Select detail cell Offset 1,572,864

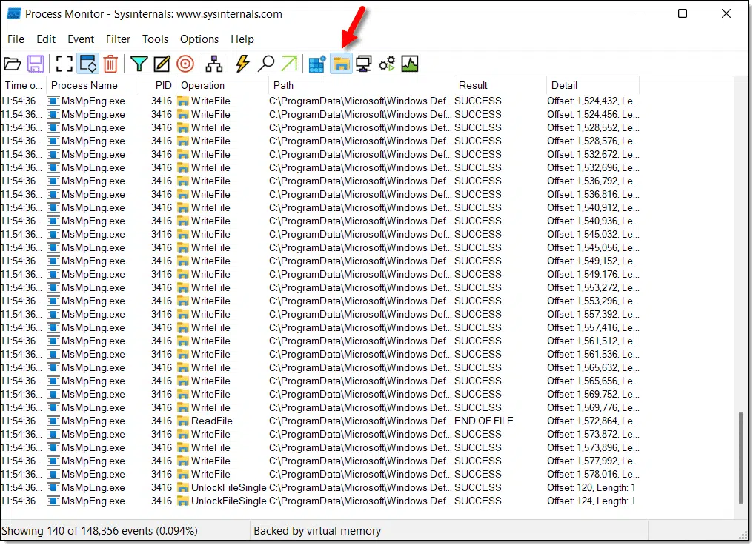click(x=593, y=421)
